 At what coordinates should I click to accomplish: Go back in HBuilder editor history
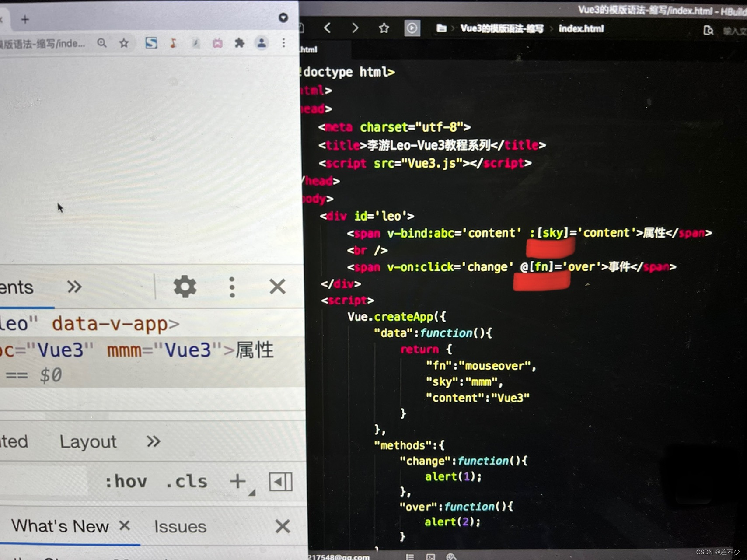click(327, 28)
